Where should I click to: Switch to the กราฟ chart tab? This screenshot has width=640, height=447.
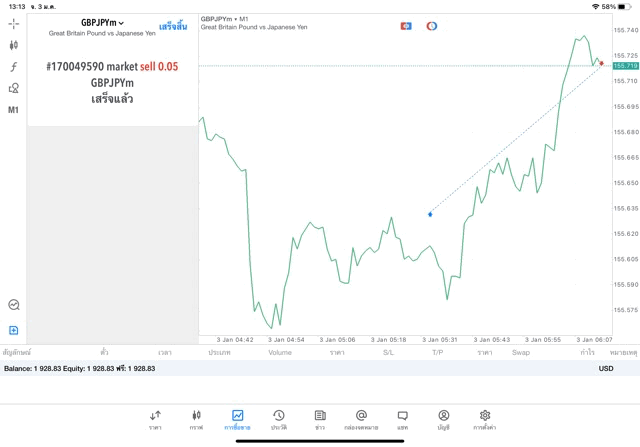pyautogui.click(x=196, y=419)
